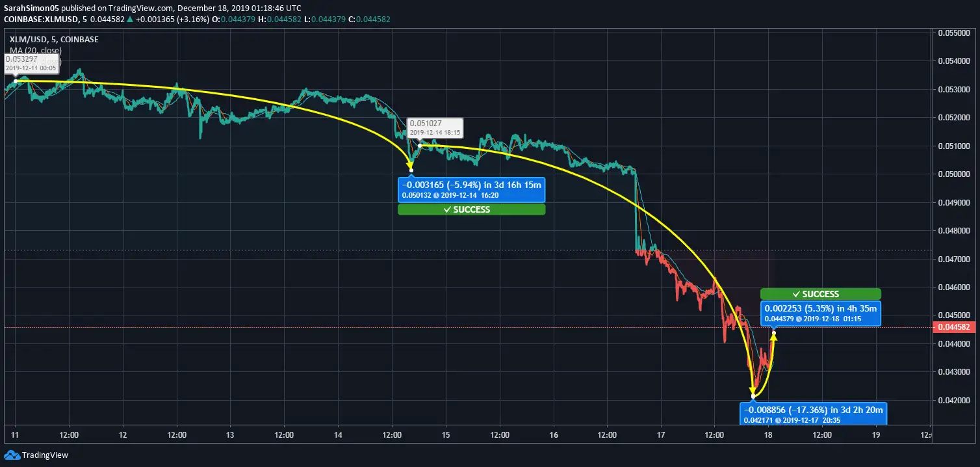Click the 0.051027 data point label

click(x=435, y=127)
